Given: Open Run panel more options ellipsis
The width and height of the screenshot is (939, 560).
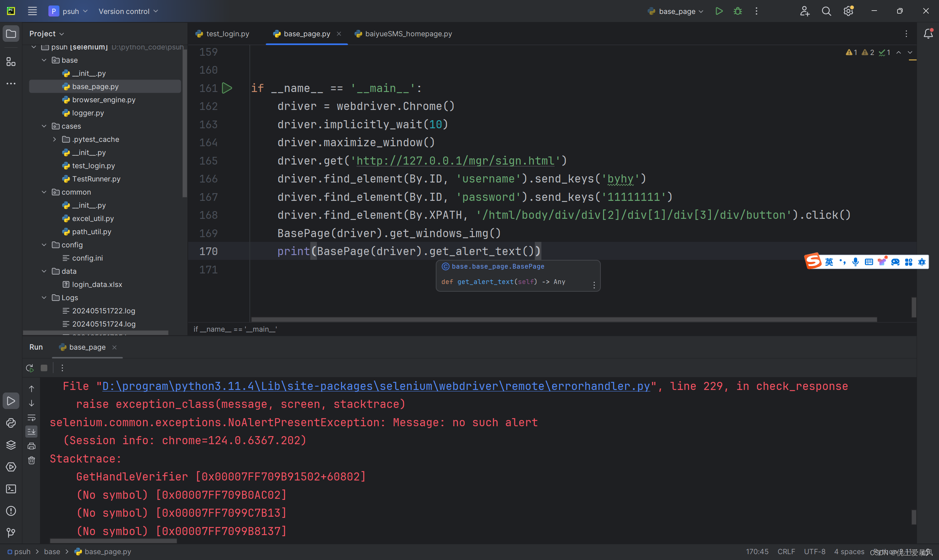Looking at the screenshot, I should [62, 368].
